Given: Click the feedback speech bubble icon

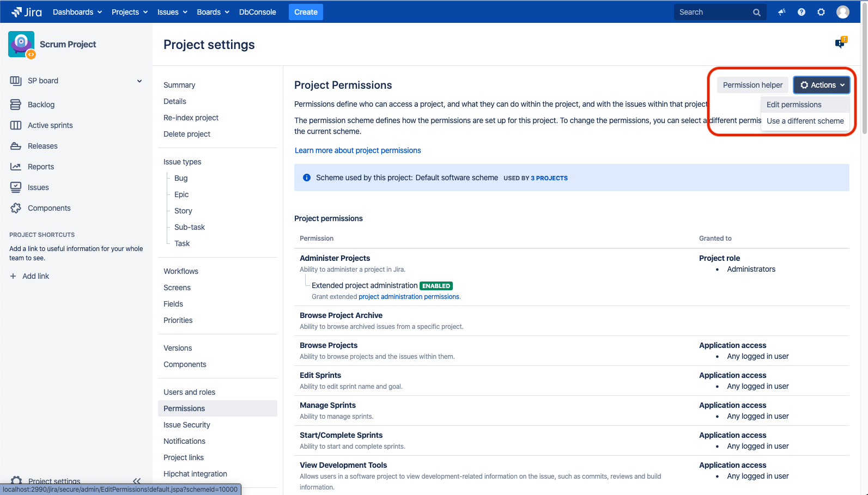Looking at the screenshot, I should pyautogui.click(x=840, y=44).
